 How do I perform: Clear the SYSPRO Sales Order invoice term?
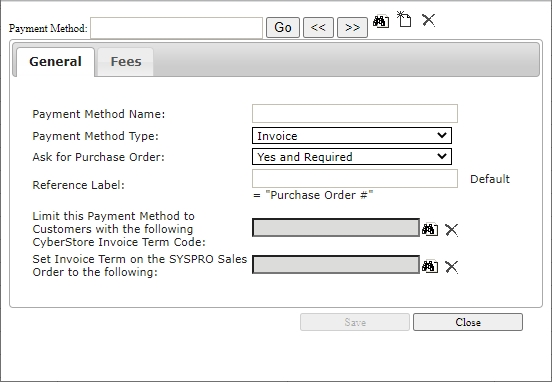[451, 267]
